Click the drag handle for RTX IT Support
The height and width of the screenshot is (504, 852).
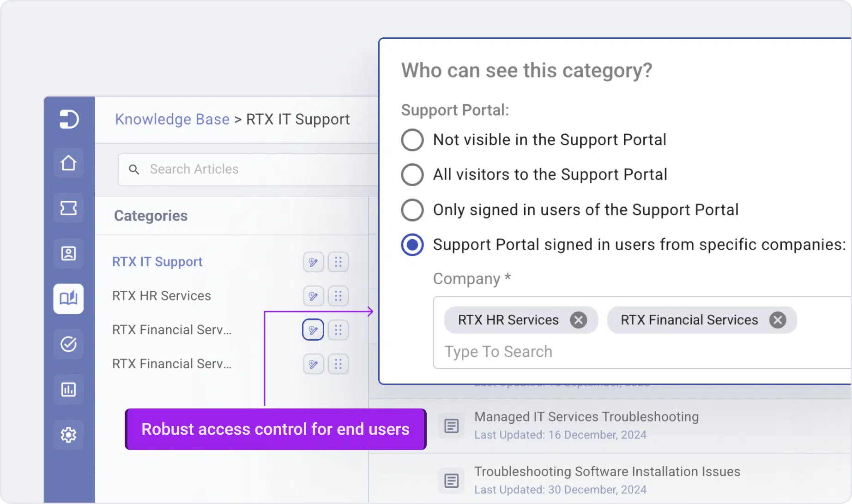tap(338, 262)
